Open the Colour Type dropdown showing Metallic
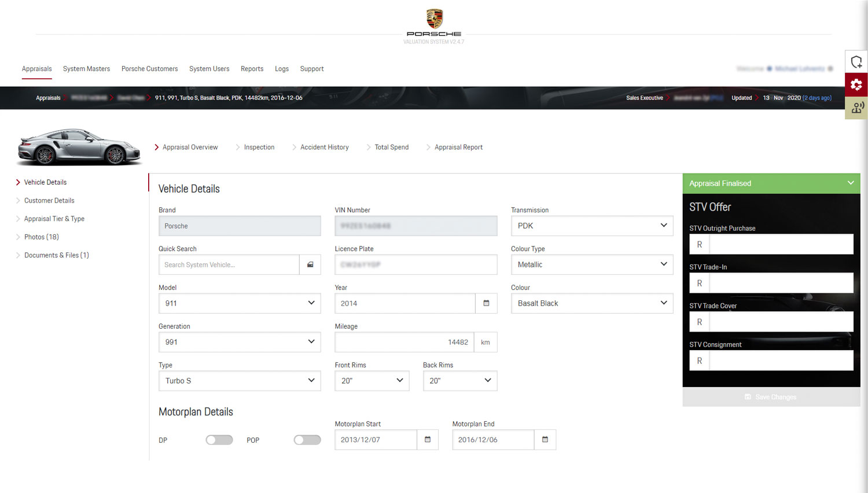 point(592,264)
